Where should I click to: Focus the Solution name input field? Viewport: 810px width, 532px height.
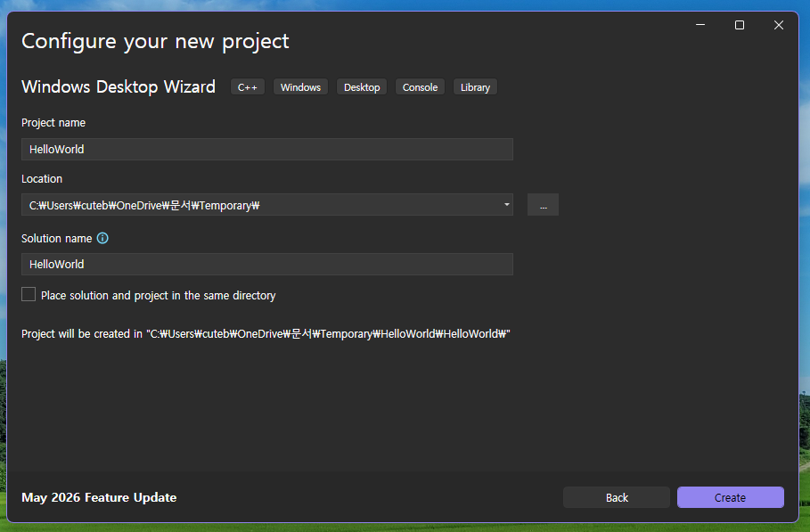(267, 264)
